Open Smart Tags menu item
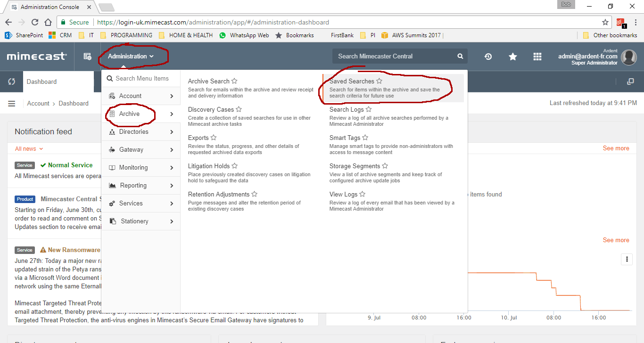The width and height of the screenshot is (644, 343). (x=345, y=138)
